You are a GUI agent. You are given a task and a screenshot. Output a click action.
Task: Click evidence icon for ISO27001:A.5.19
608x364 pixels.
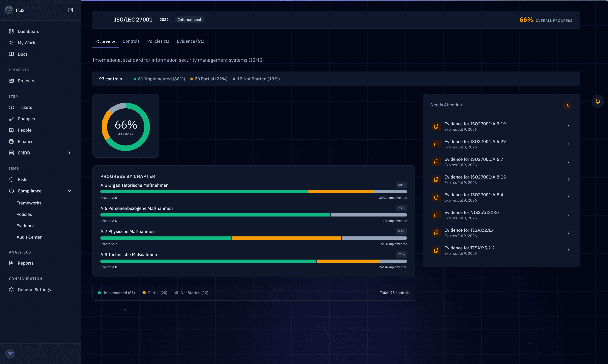click(x=436, y=126)
